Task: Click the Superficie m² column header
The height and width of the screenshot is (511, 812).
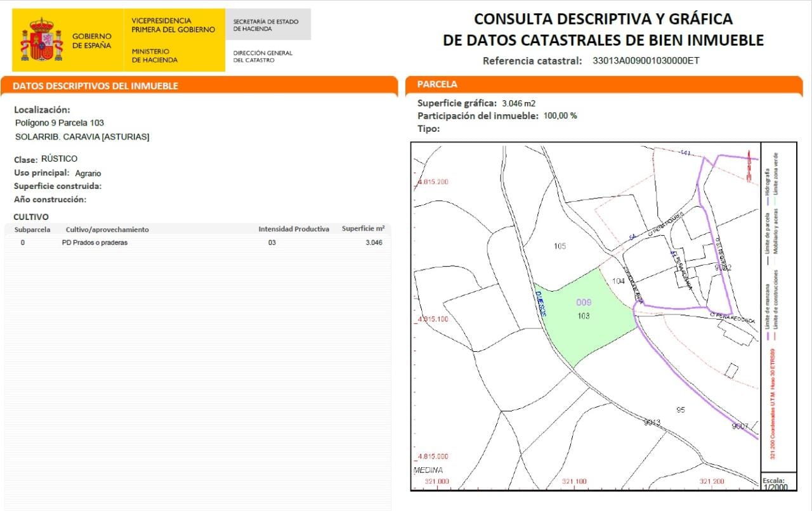Action: 363,228
